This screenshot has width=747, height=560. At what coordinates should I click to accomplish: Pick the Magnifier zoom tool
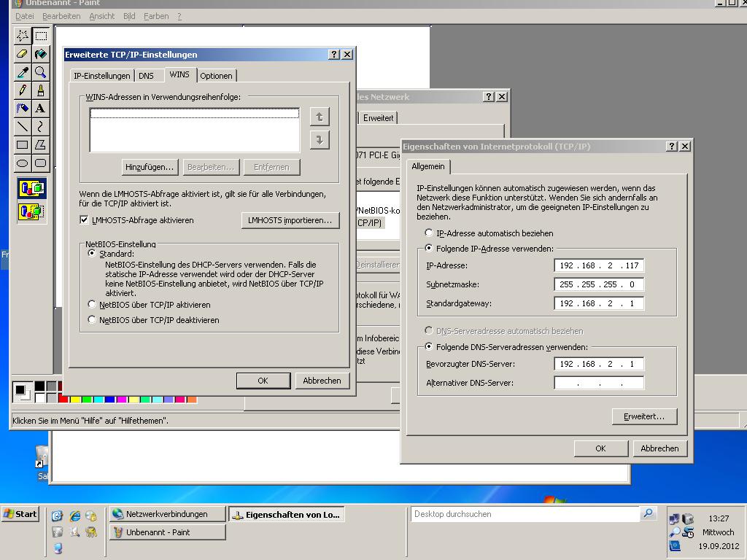pyautogui.click(x=41, y=72)
